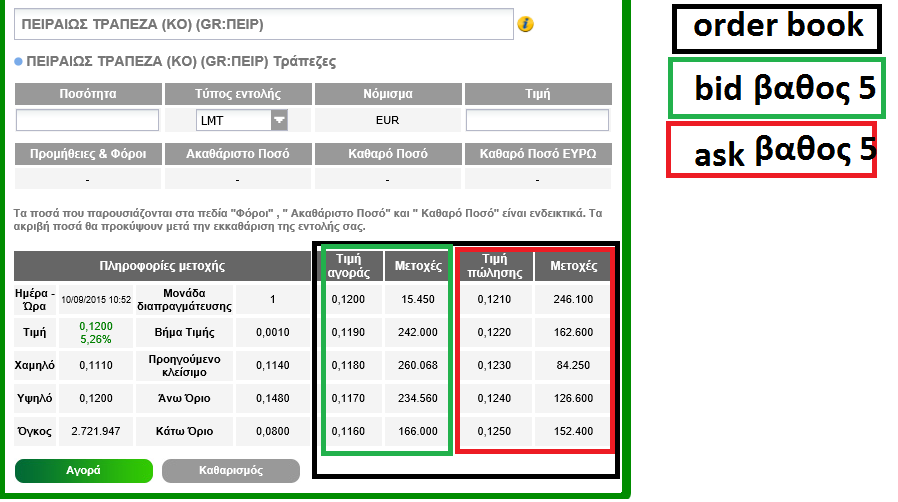This screenshot has width=898, height=502.
Task: Click bid shares value 260.068
Action: pyautogui.click(x=418, y=365)
